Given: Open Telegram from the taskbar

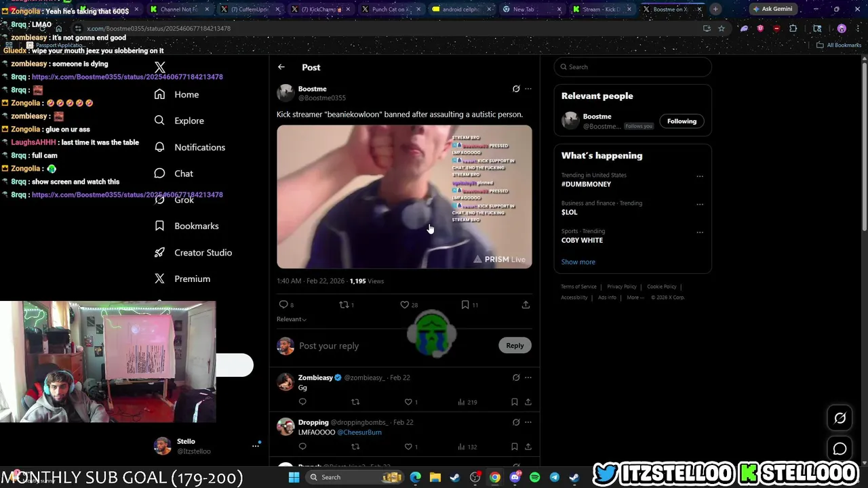Looking at the screenshot, I should (554, 477).
